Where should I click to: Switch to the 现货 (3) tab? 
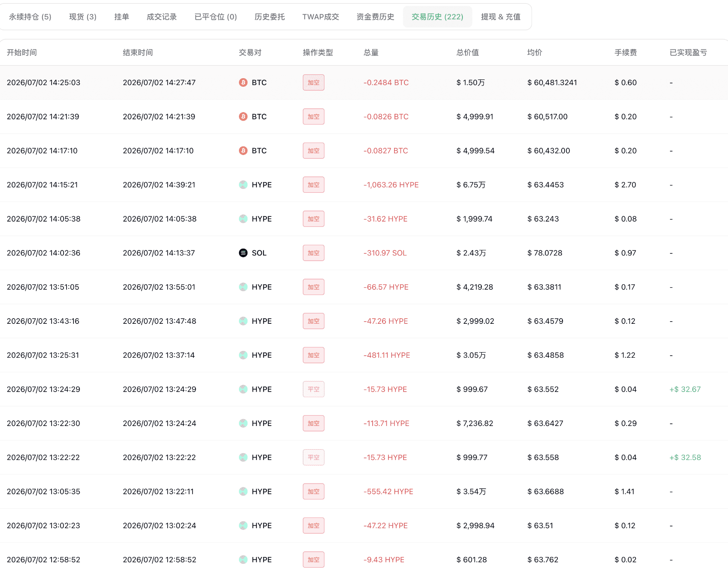coord(83,17)
